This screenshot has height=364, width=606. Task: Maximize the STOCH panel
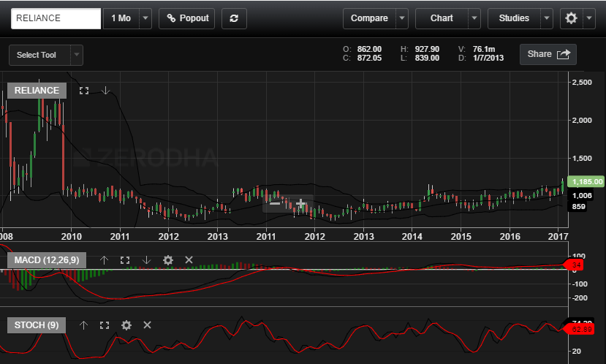(x=105, y=325)
